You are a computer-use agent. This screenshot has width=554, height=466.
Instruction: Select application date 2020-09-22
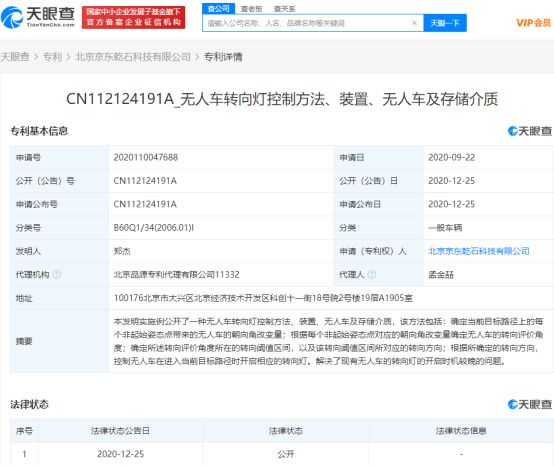[452, 157]
